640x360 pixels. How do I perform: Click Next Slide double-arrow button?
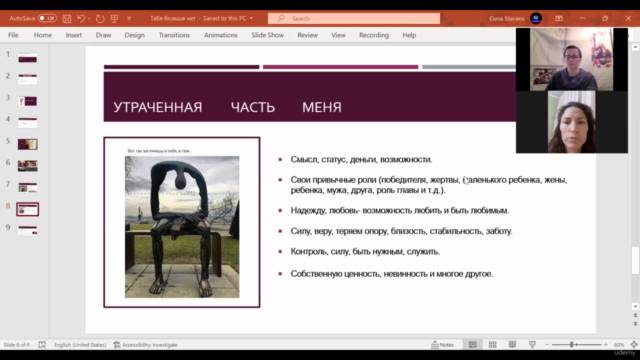click(635, 324)
